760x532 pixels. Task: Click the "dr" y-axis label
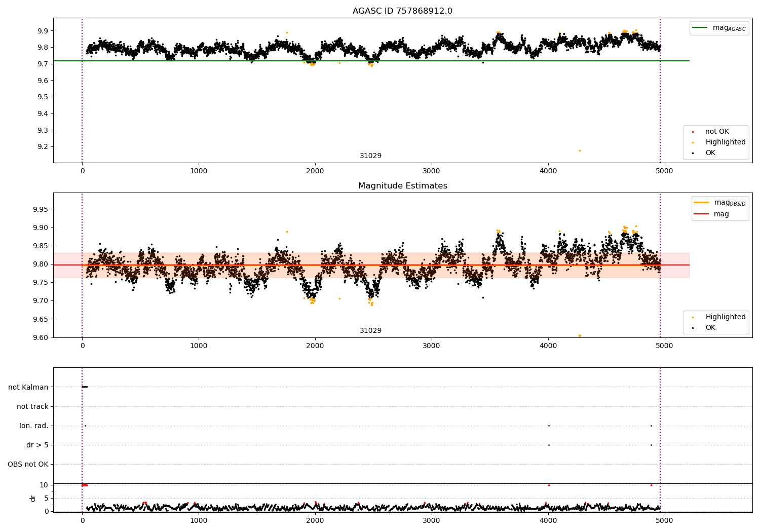pos(33,498)
